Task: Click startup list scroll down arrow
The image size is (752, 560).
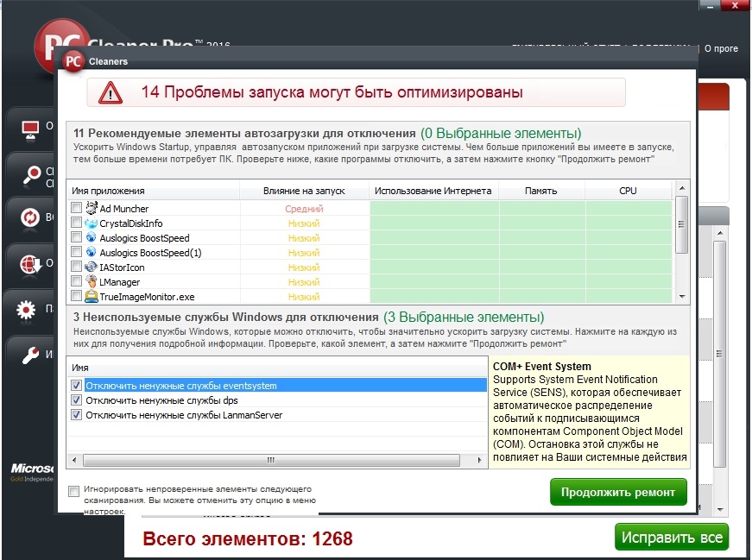Action: (x=681, y=297)
